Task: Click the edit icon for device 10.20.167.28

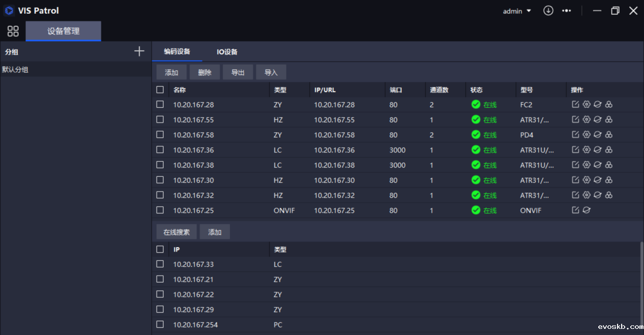Action: point(575,105)
